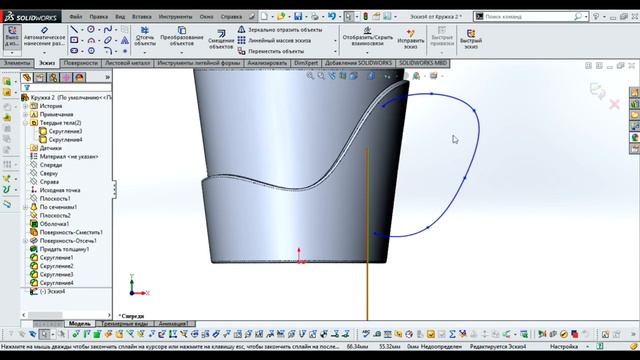Select the Point sketch tool
The image size is (640, 360).
(125, 51)
